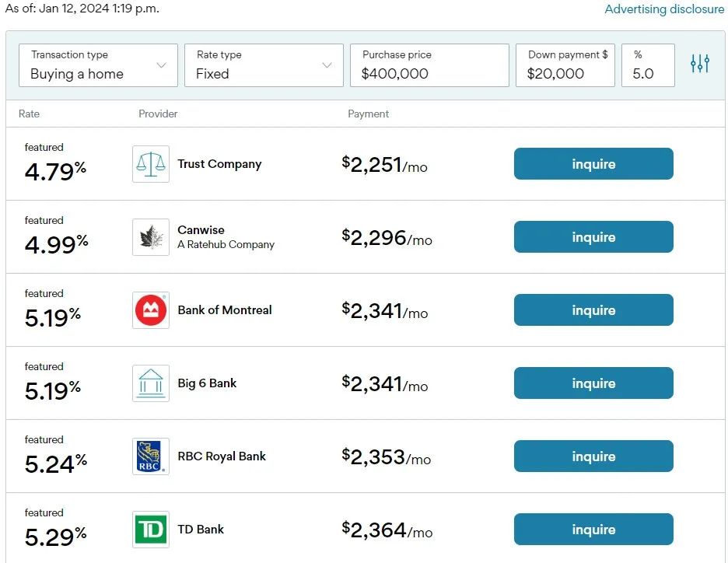Edit the down payment percent field

tap(648, 65)
